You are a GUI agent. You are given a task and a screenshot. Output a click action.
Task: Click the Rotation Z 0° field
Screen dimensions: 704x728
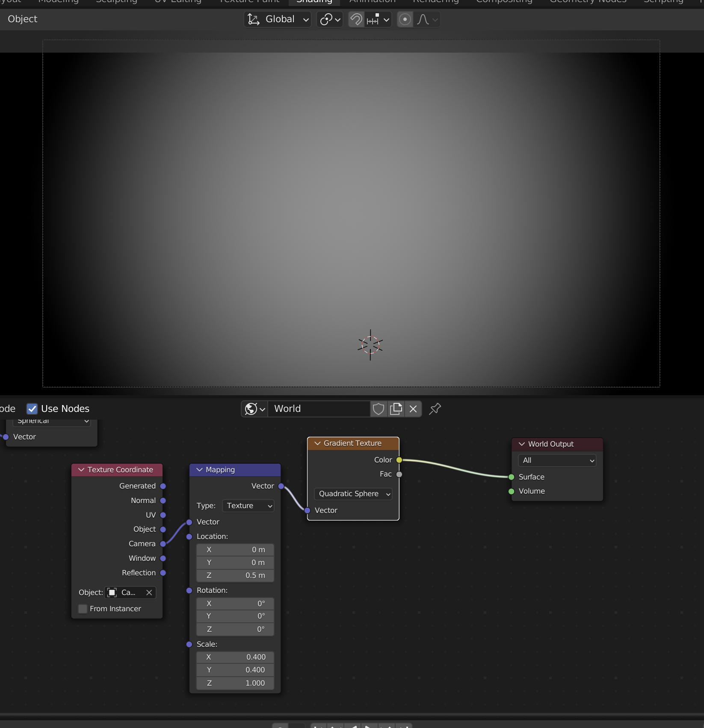(x=235, y=629)
